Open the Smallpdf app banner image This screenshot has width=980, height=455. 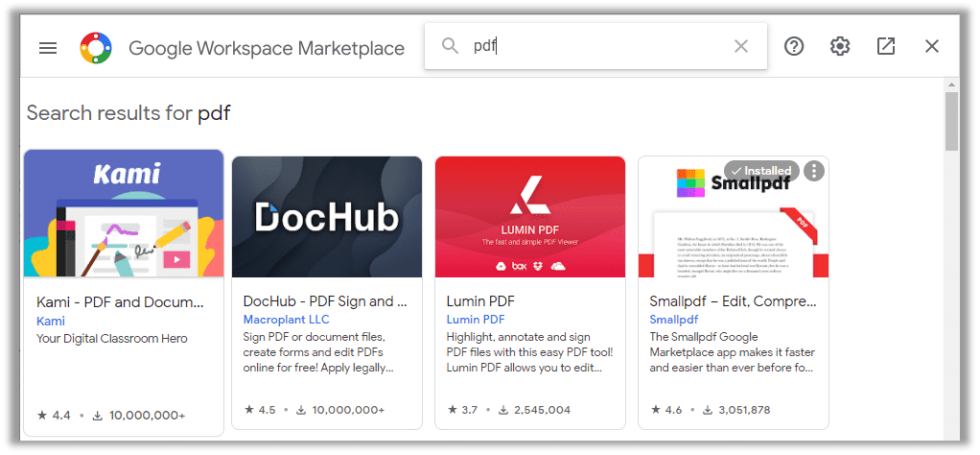734,217
